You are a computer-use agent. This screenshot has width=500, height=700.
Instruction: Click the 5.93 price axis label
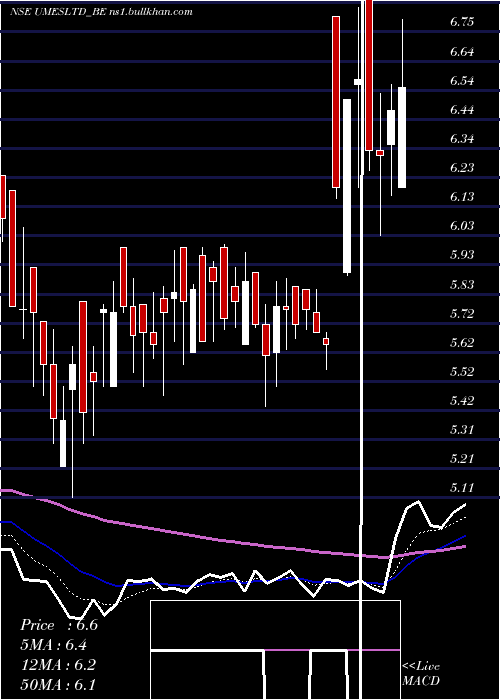click(x=462, y=255)
